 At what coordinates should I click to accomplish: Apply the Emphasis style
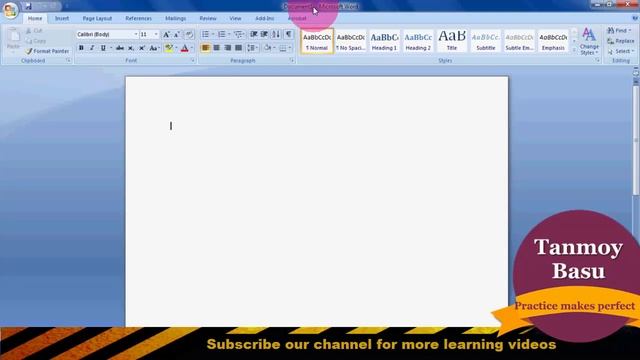(x=553, y=41)
